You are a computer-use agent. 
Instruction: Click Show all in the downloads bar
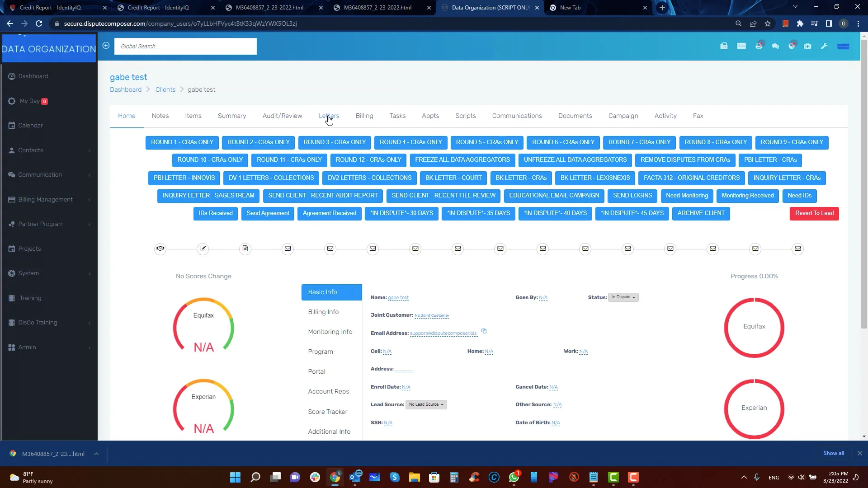click(834, 453)
